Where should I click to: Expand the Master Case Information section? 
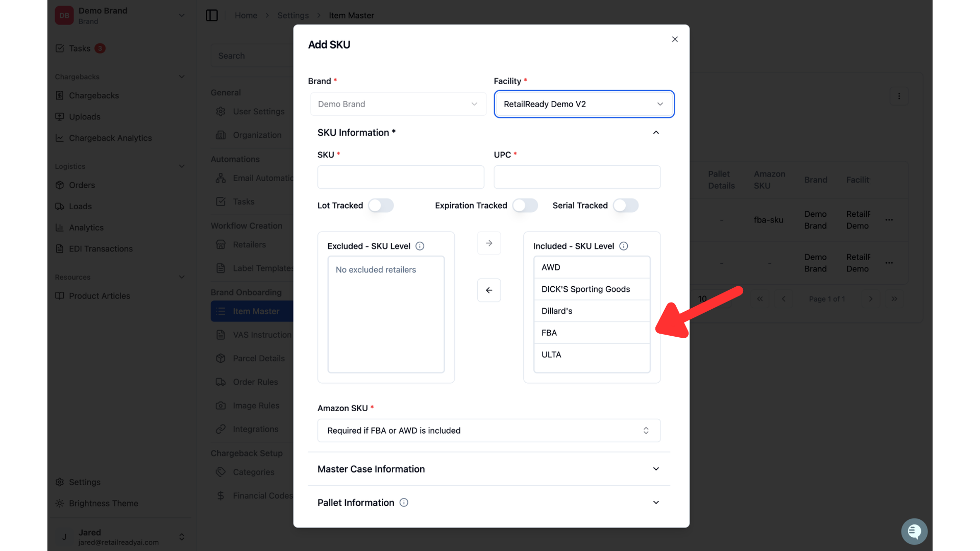point(488,469)
